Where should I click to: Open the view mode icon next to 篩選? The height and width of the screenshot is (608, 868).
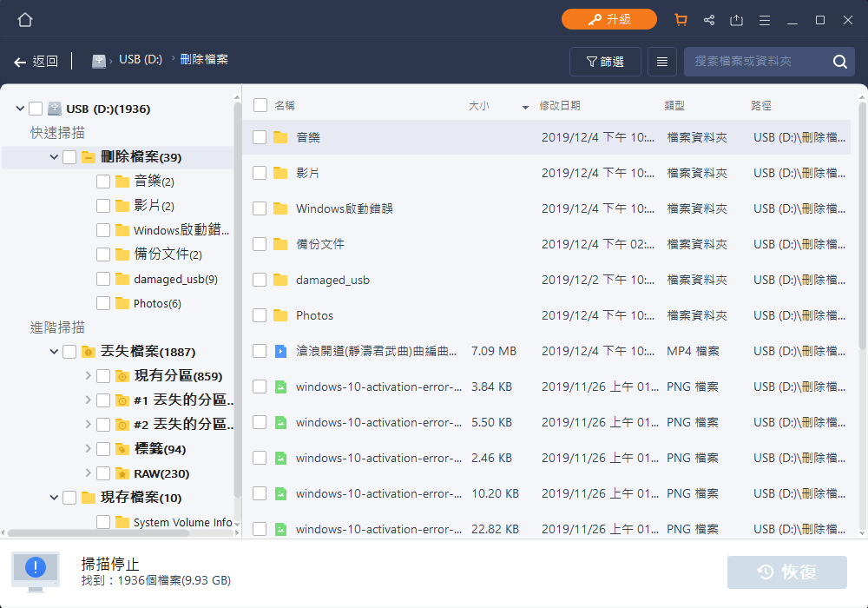(x=661, y=62)
